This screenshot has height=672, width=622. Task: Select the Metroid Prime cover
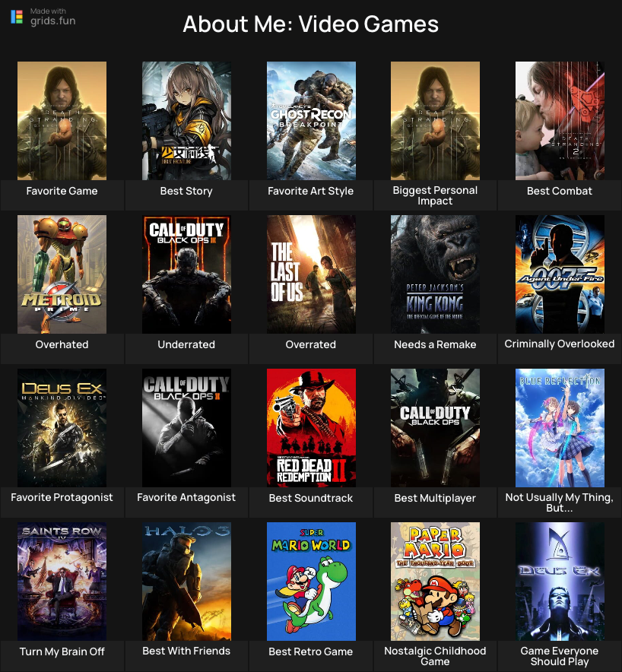tap(62, 274)
